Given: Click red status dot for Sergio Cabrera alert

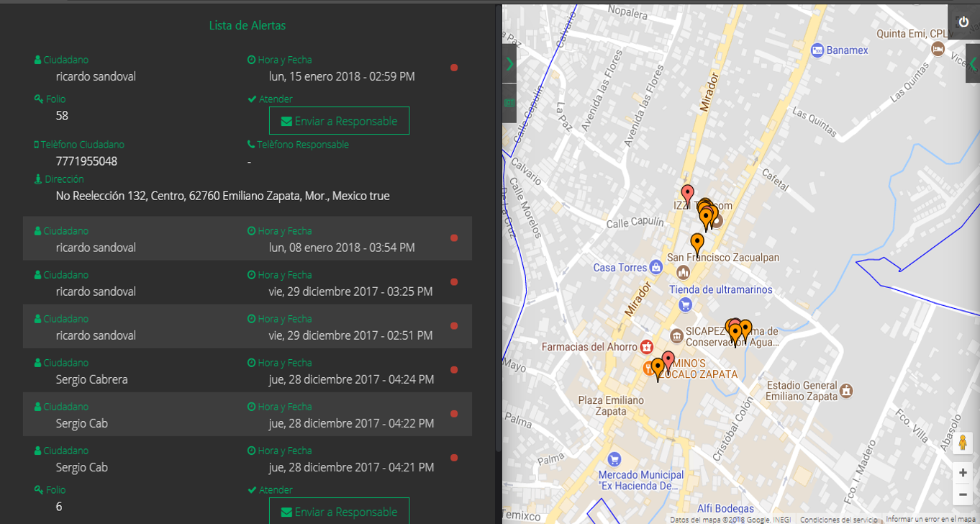Looking at the screenshot, I should pyautogui.click(x=454, y=370).
